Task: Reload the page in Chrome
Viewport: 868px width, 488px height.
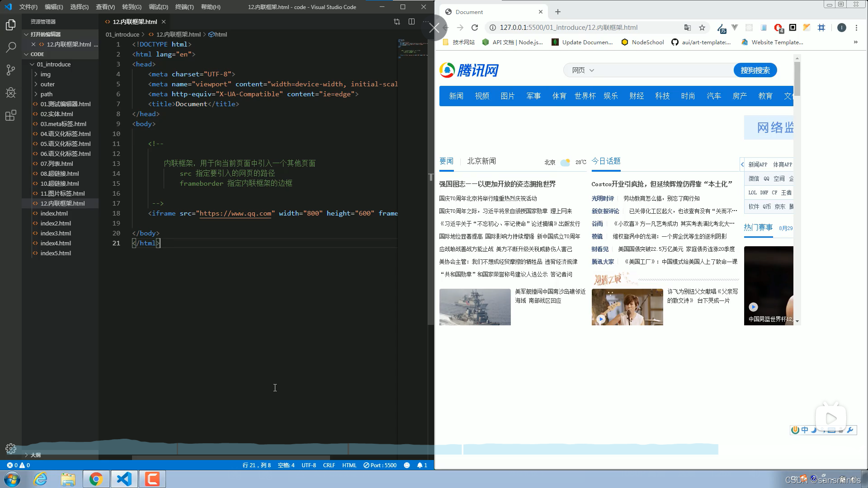Action: (475, 28)
